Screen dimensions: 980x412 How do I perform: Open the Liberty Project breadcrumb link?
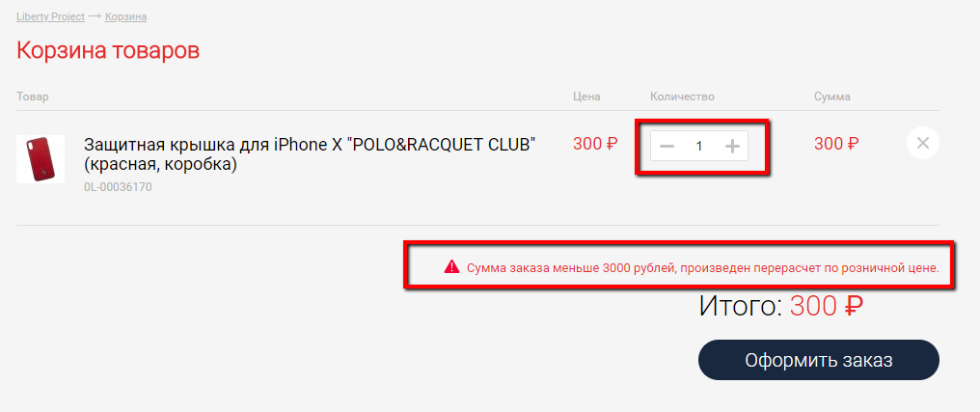pos(50,16)
